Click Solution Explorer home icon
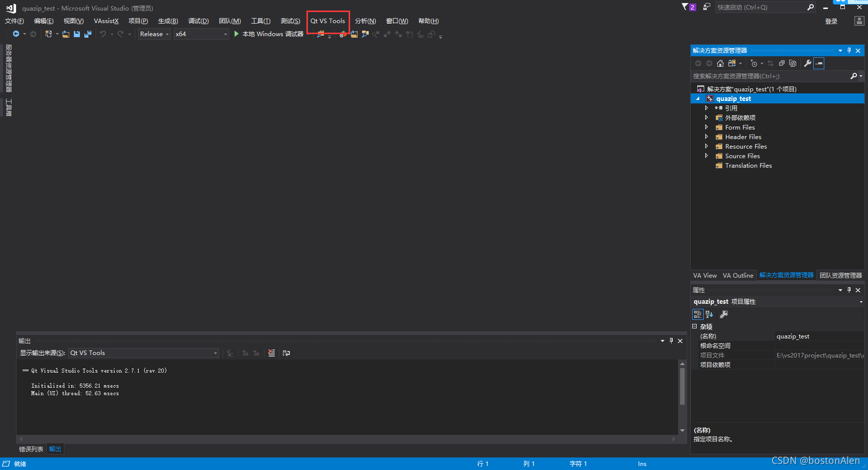This screenshot has height=470, width=868. [720, 63]
